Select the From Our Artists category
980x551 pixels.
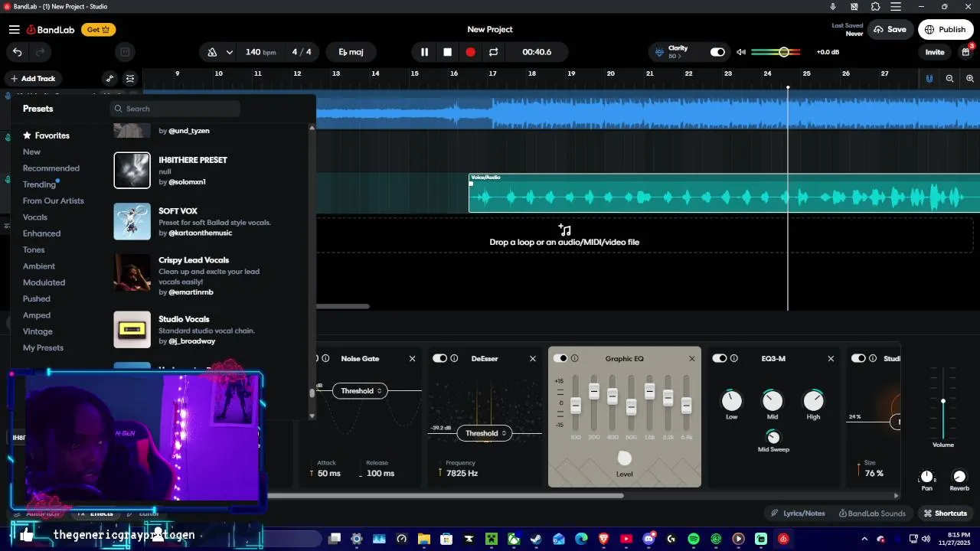(x=54, y=201)
